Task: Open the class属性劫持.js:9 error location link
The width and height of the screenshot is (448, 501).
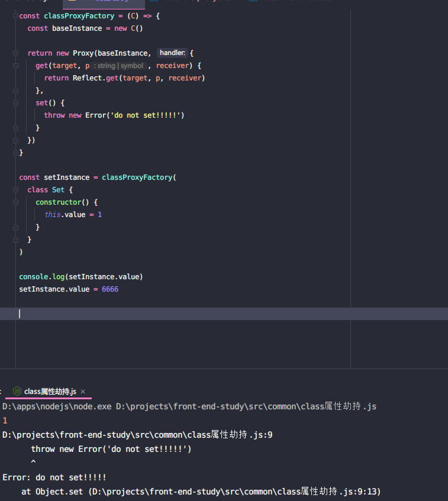Action: [x=137, y=435]
